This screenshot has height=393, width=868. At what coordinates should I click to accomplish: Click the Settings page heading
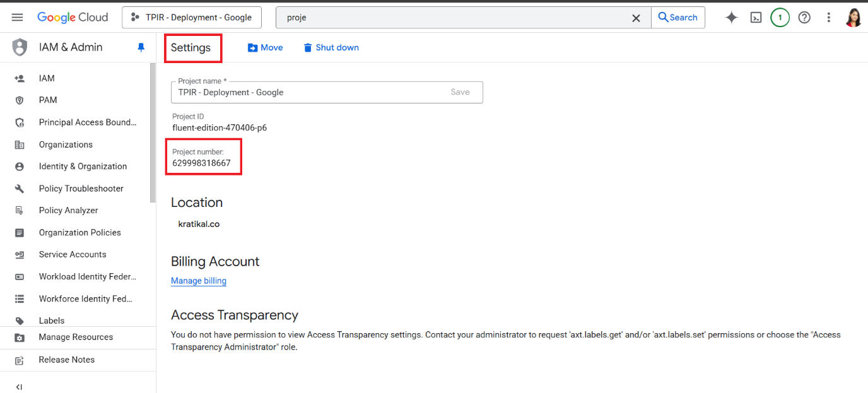click(x=191, y=47)
